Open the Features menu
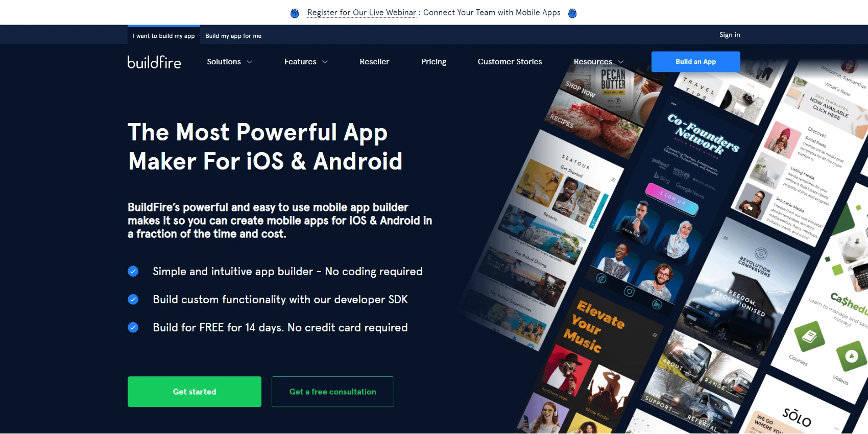This screenshot has height=434, width=868. pos(300,62)
